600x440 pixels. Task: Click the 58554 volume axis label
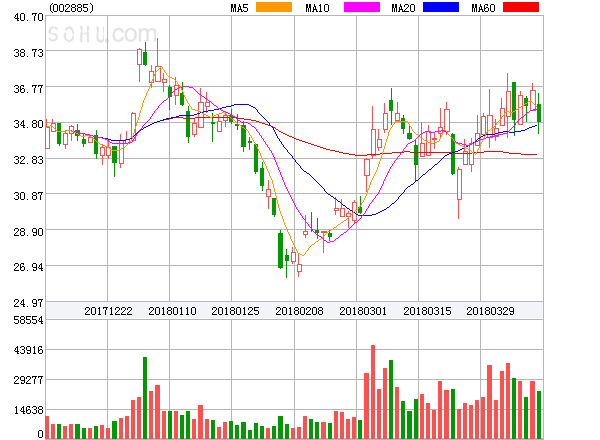pos(28,320)
